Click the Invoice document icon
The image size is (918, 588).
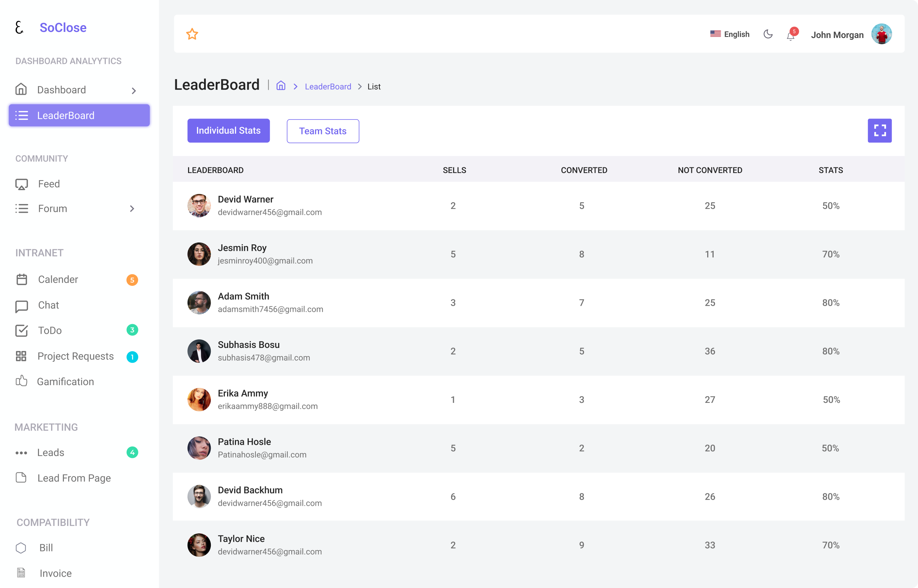(21, 573)
